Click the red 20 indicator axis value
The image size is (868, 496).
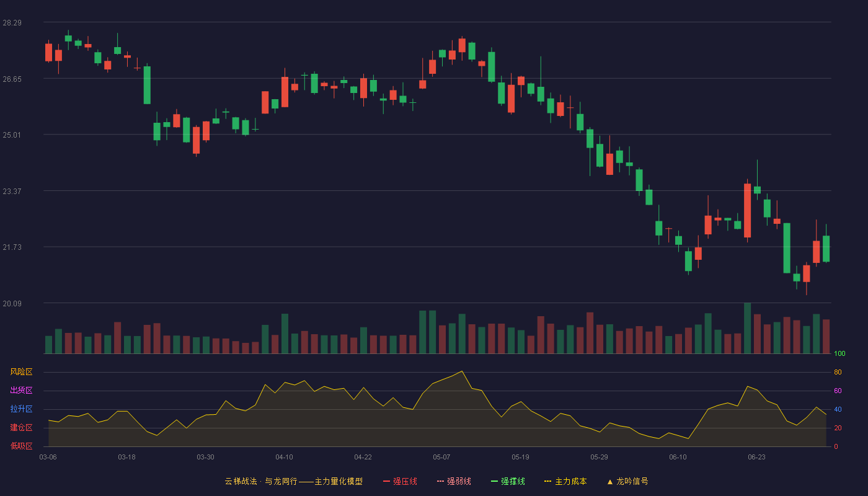(x=838, y=428)
